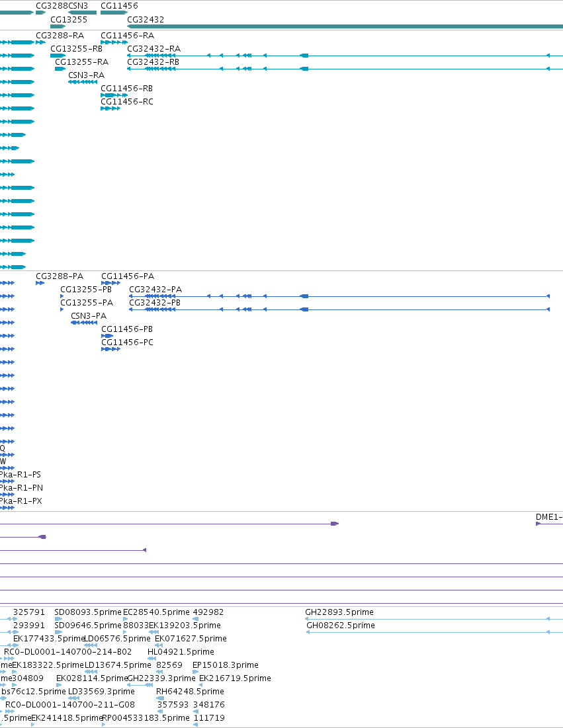Screen dimensions: 563x728
Task: Select EST label EC28540.5prime
Action: pos(157,612)
